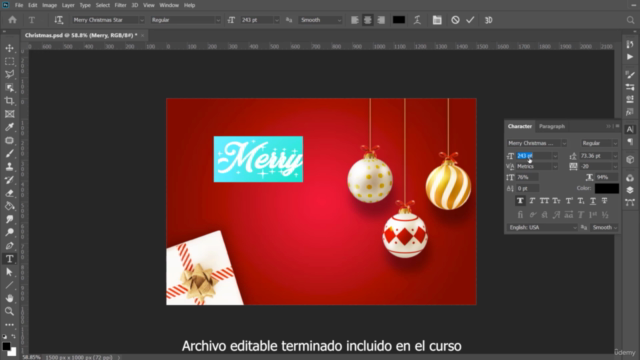Select the Smudge tool
The image size is (640, 360).
coord(9,219)
